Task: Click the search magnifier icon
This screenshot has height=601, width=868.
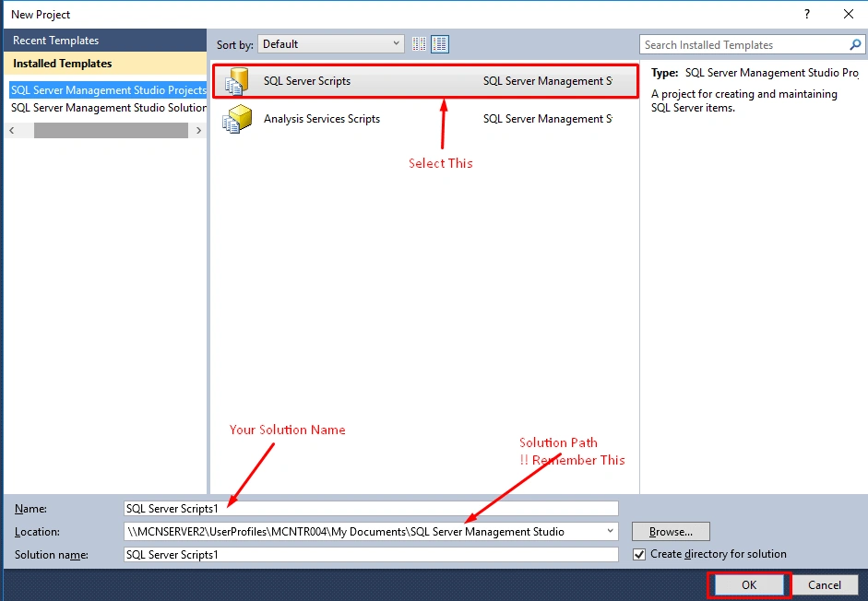Action: coord(855,45)
